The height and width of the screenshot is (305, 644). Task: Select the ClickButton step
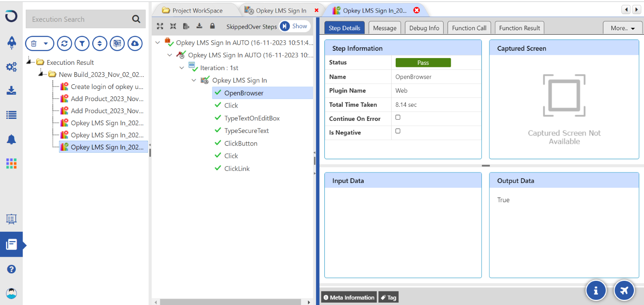[241, 143]
